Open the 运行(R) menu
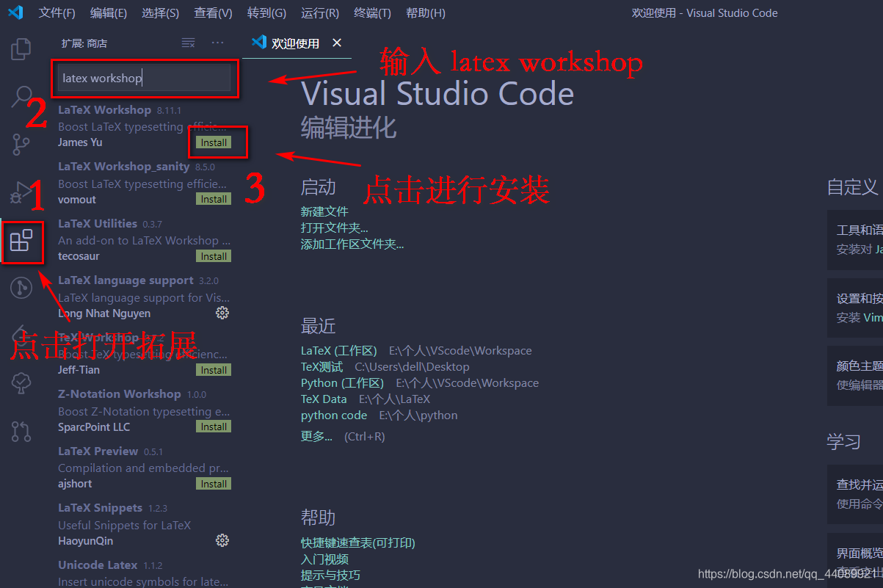883x588 pixels. pos(320,13)
